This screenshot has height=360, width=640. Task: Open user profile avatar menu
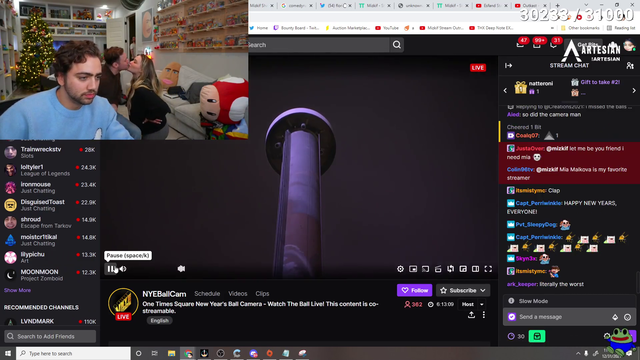click(629, 45)
